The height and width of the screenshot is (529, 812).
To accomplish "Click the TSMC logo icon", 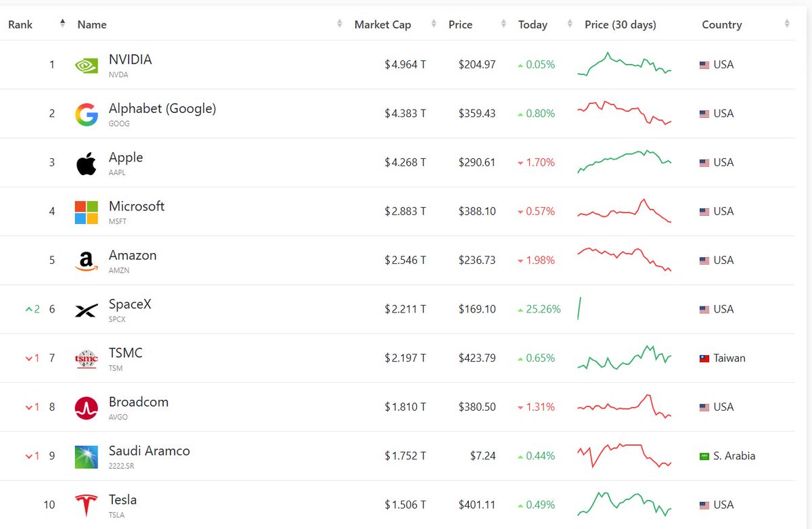I will click(x=86, y=359).
